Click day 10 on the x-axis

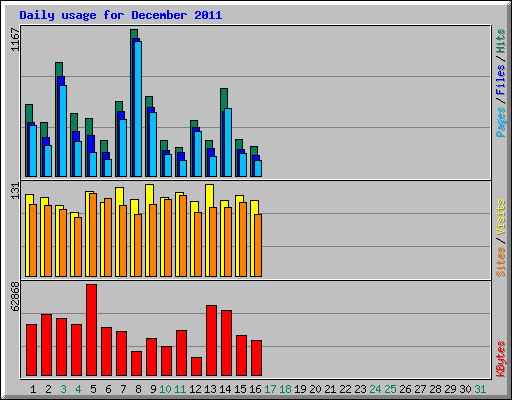pyautogui.click(x=165, y=389)
